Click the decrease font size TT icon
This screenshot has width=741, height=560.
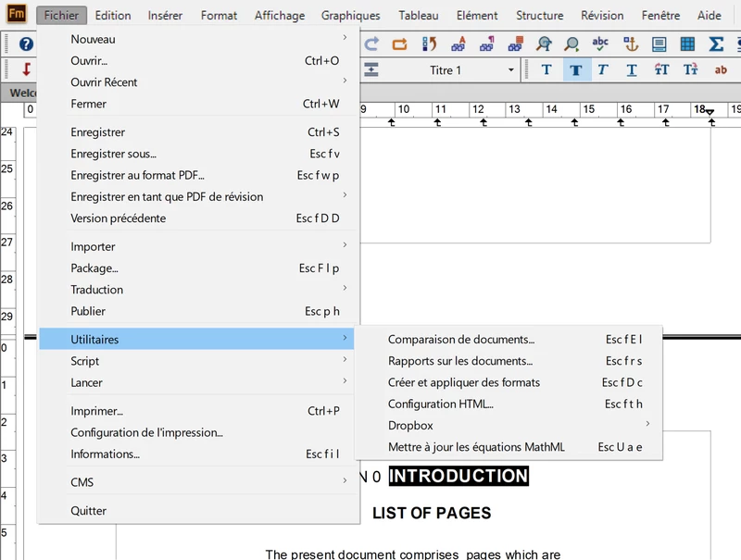pos(690,69)
